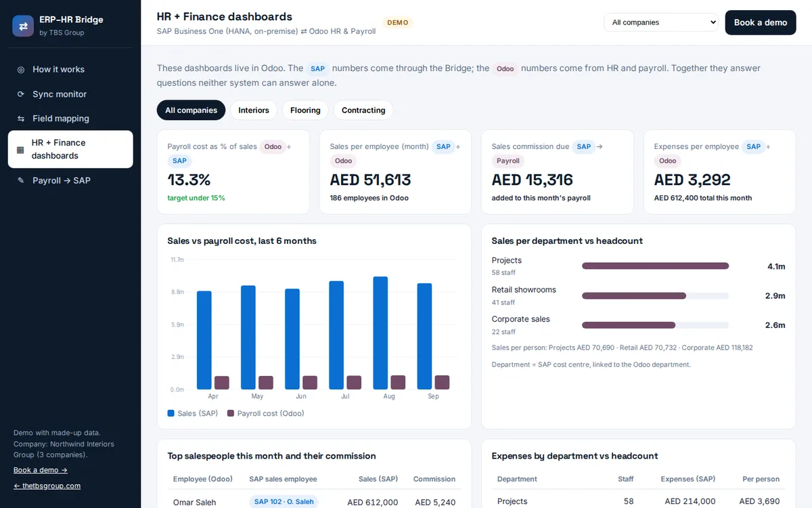Click the AED 3,690 per person cell
Image resolution: width=812 pixels, height=508 pixels.
point(760,501)
